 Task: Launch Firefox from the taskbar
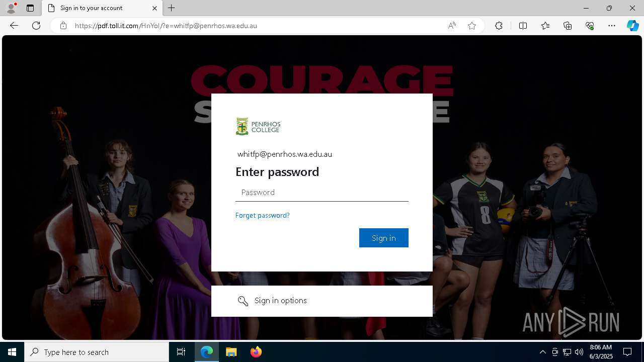click(x=256, y=352)
